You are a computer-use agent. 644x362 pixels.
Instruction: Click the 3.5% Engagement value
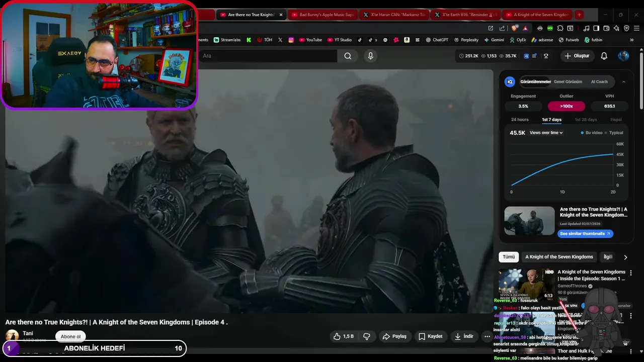tap(523, 106)
